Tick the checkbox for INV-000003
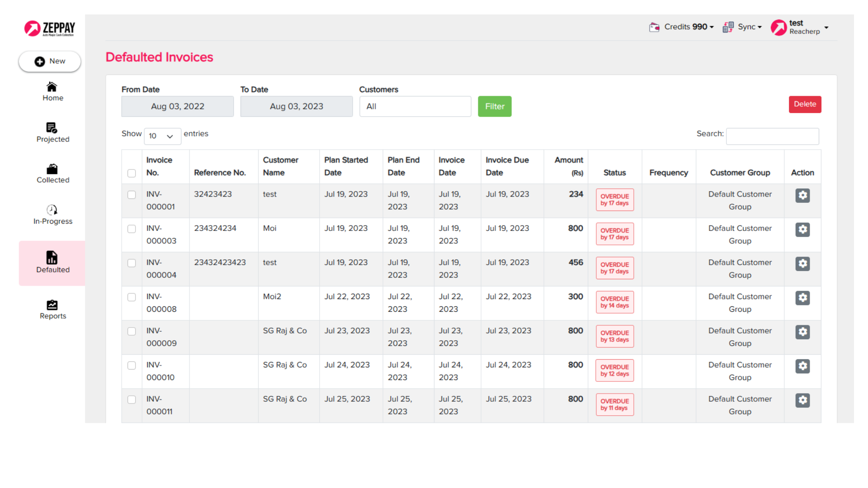 [x=132, y=229]
